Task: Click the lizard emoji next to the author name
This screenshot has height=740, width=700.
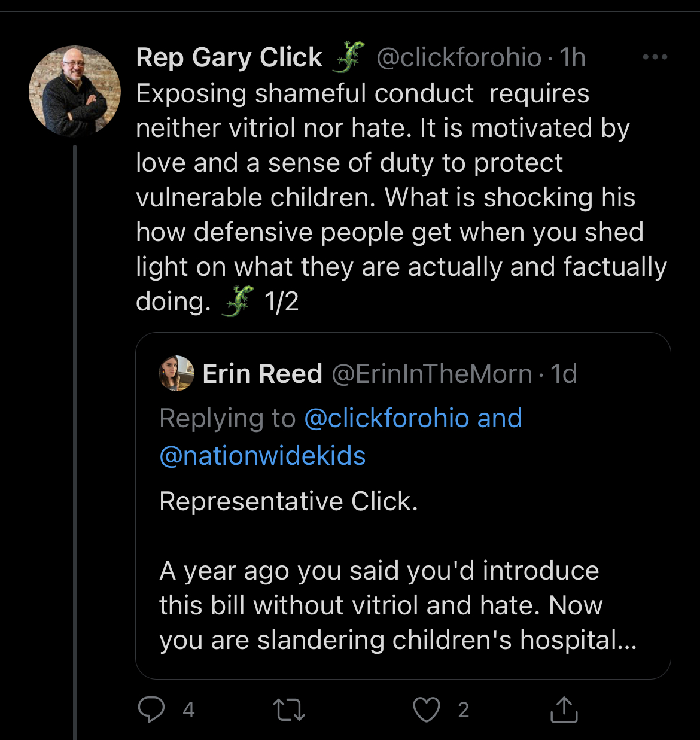Action: coord(349,57)
